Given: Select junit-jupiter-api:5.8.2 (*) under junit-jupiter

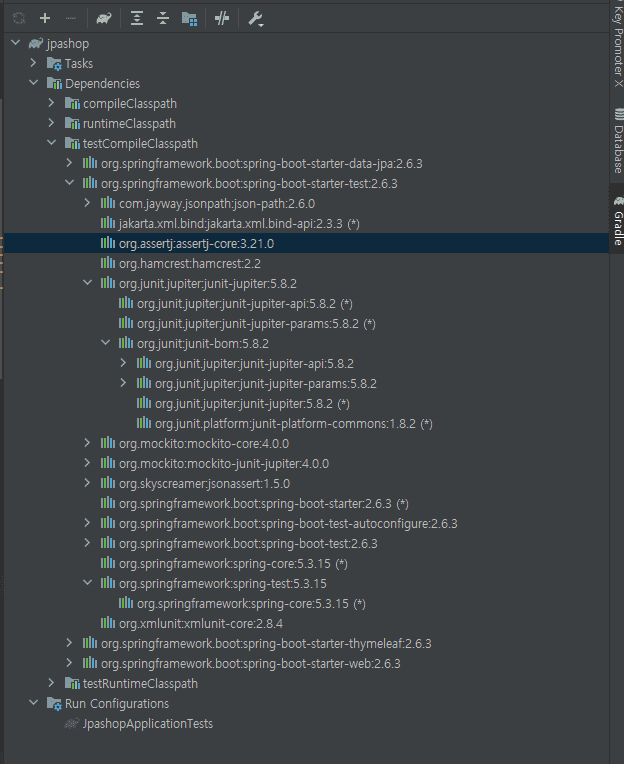Looking at the screenshot, I should pos(245,304).
